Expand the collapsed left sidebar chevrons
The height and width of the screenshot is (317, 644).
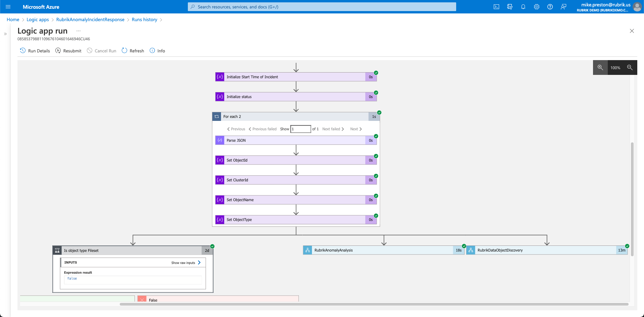5,34
